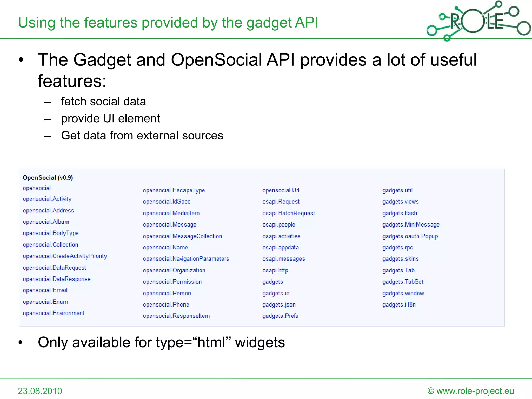Open the opensocial.BodyType link
This screenshot has width=532, height=399.
tap(51, 233)
